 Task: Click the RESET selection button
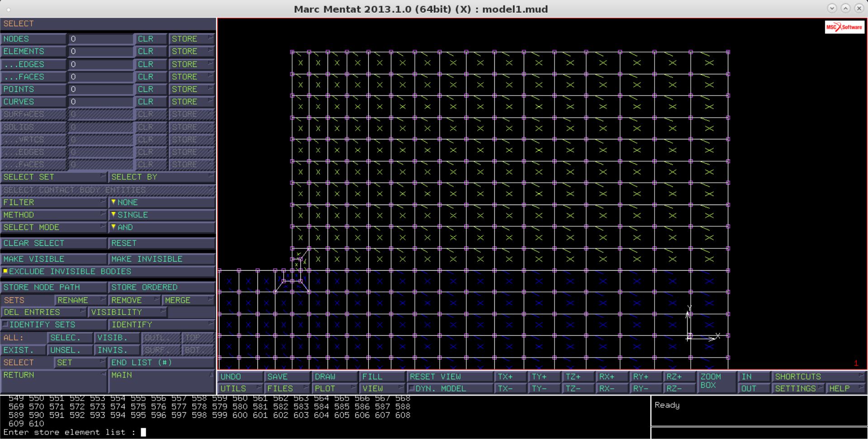coord(161,243)
